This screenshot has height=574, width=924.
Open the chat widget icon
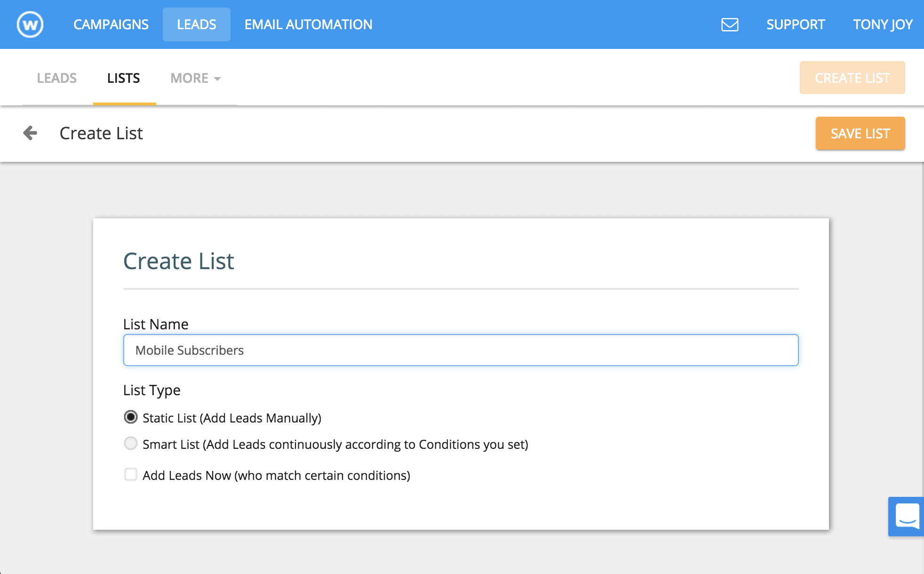tap(907, 516)
